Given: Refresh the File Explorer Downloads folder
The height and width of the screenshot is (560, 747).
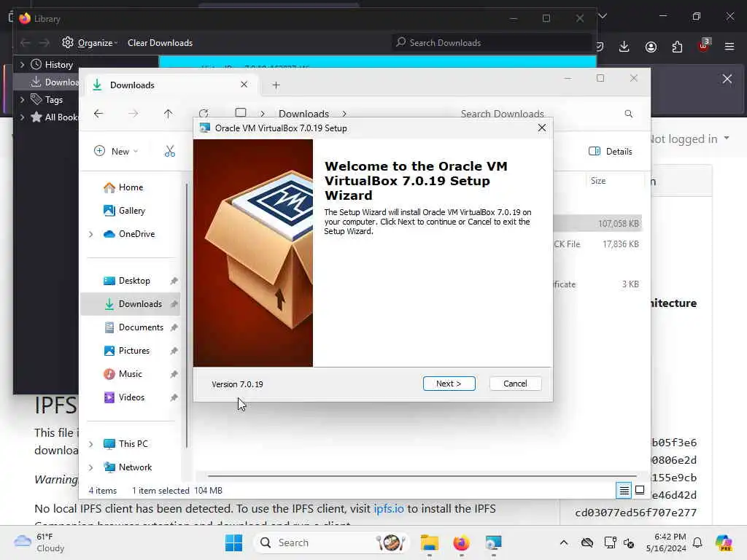Looking at the screenshot, I should pyautogui.click(x=204, y=113).
